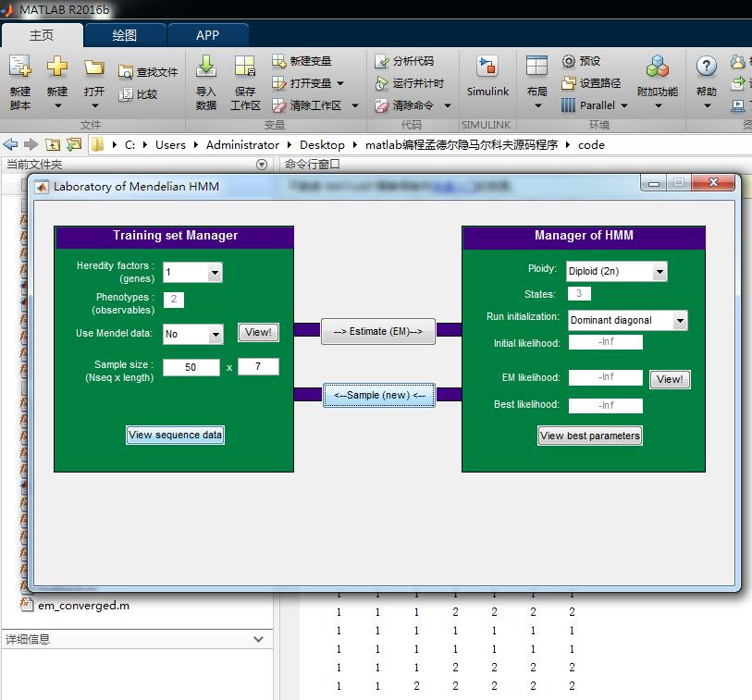Switch to the 绘图 (Plots) tab
This screenshot has width=752, height=700.
click(x=125, y=35)
